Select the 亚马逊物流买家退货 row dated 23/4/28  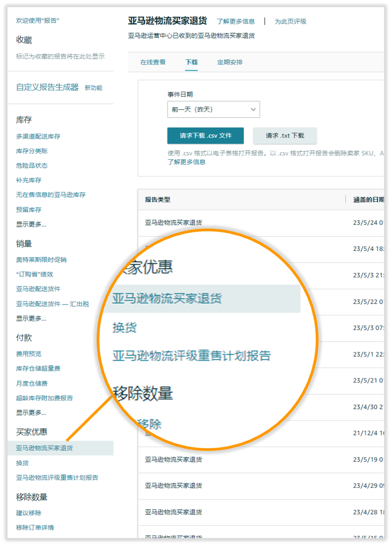[x=261, y=512]
